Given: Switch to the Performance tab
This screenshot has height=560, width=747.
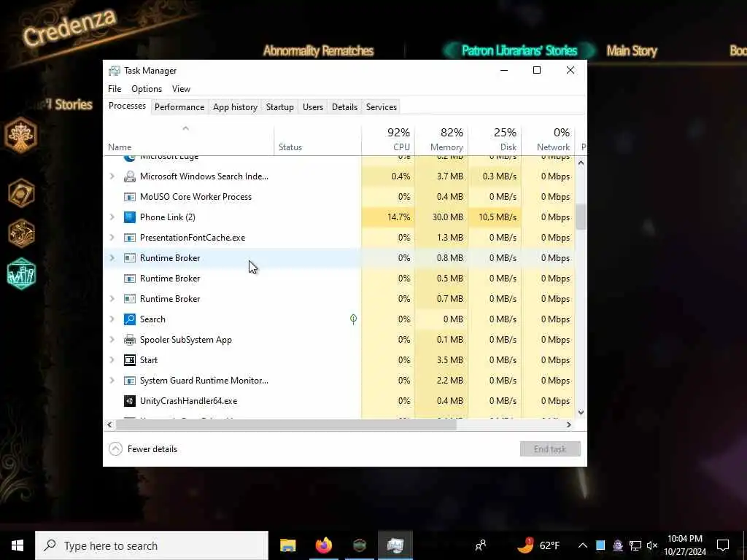Looking at the screenshot, I should (179, 107).
